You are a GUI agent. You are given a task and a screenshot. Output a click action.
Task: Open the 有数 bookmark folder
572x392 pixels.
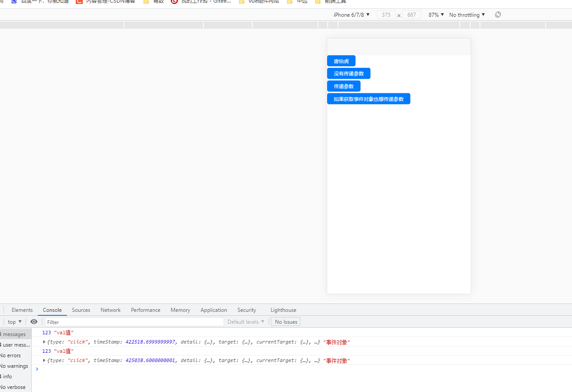click(x=154, y=2)
